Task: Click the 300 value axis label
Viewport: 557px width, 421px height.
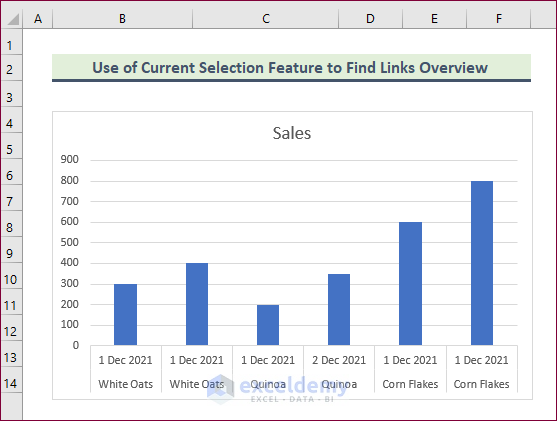Action: (x=70, y=284)
